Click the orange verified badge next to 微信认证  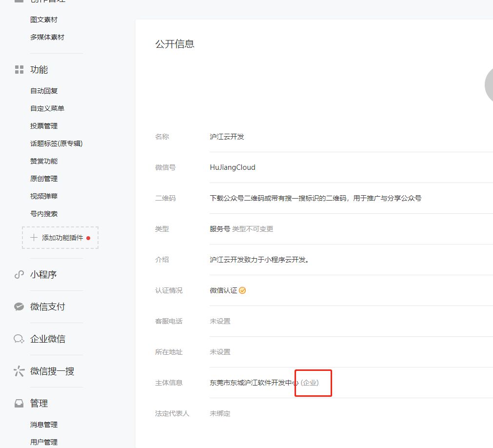pos(242,290)
